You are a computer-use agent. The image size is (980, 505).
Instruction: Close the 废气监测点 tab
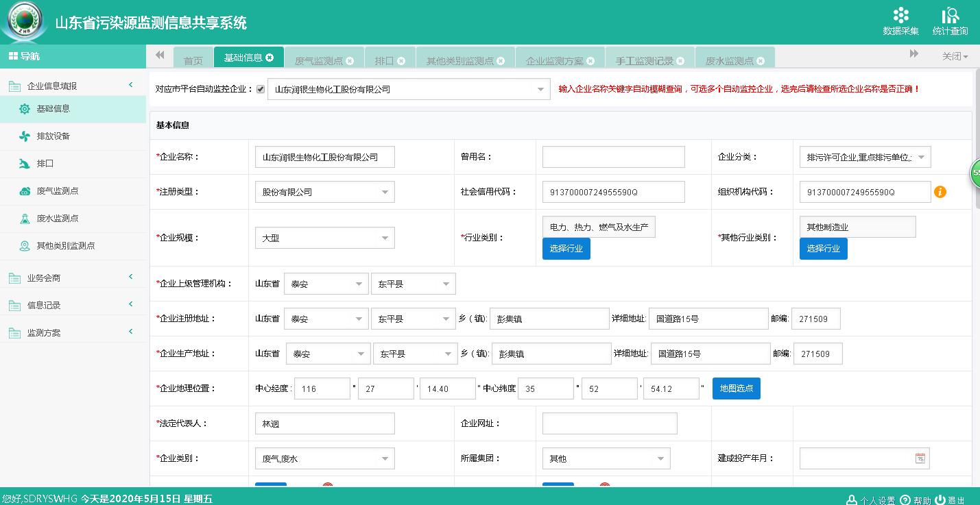coord(350,61)
